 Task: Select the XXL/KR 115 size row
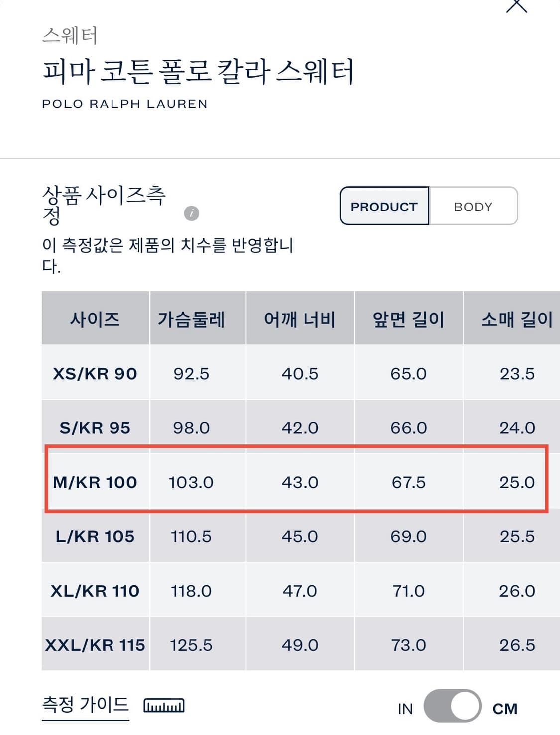[96, 644]
